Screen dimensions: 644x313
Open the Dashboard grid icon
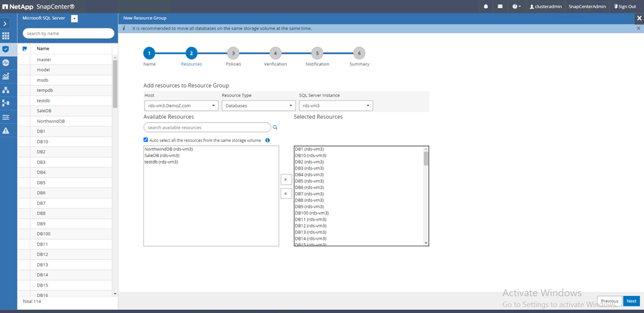point(5,36)
